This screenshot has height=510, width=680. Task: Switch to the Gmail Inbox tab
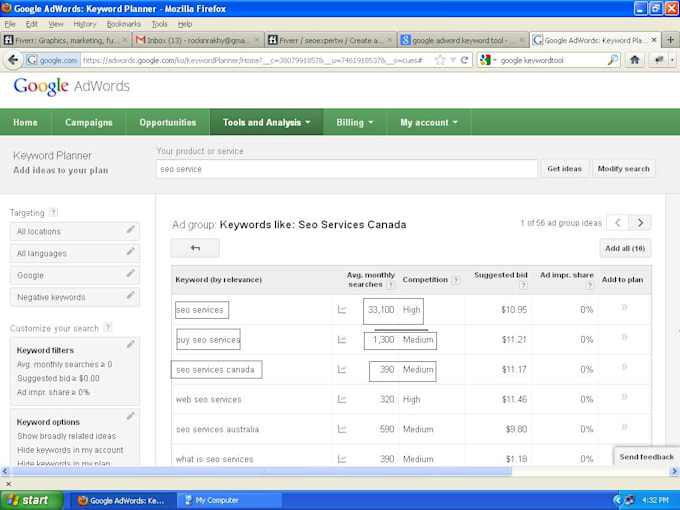point(197,40)
